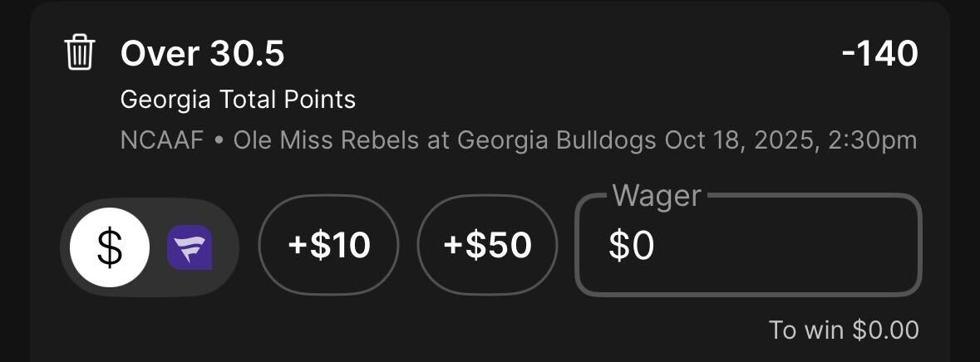Click the To win $0.00 payout text

pos(843,330)
